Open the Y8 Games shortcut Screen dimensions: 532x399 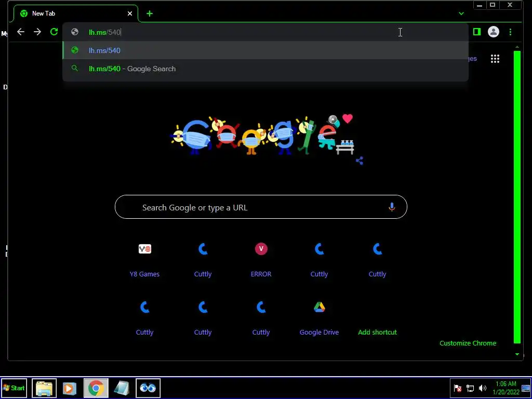pyautogui.click(x=144, y=260)
